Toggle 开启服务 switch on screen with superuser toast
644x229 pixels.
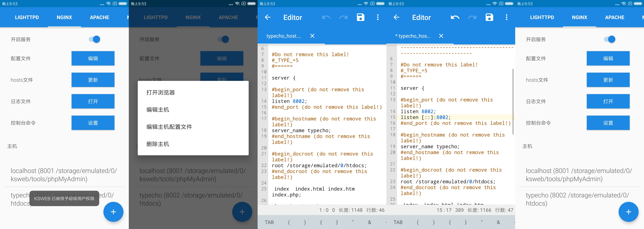coord(94,39)
